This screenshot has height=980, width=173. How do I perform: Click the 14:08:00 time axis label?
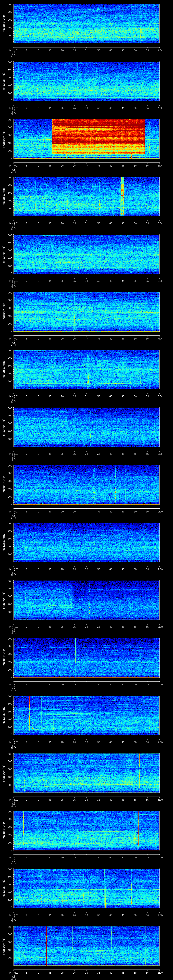click(13, 454)
